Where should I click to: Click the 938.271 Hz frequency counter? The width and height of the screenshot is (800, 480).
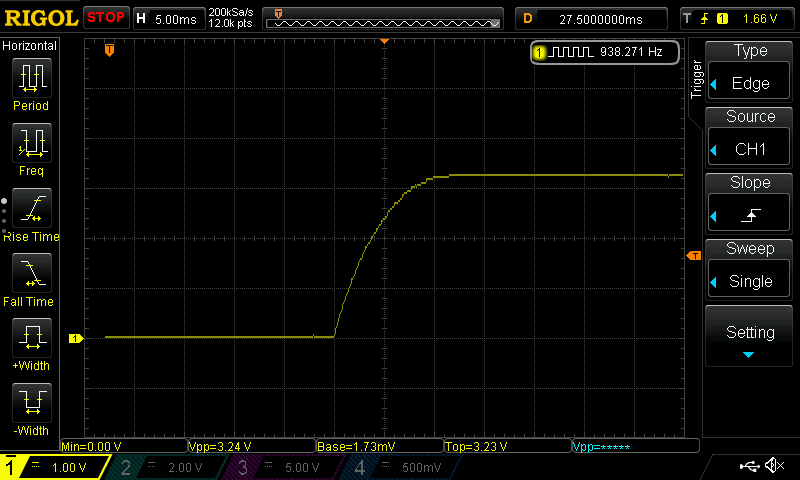[x=606, y=52]
